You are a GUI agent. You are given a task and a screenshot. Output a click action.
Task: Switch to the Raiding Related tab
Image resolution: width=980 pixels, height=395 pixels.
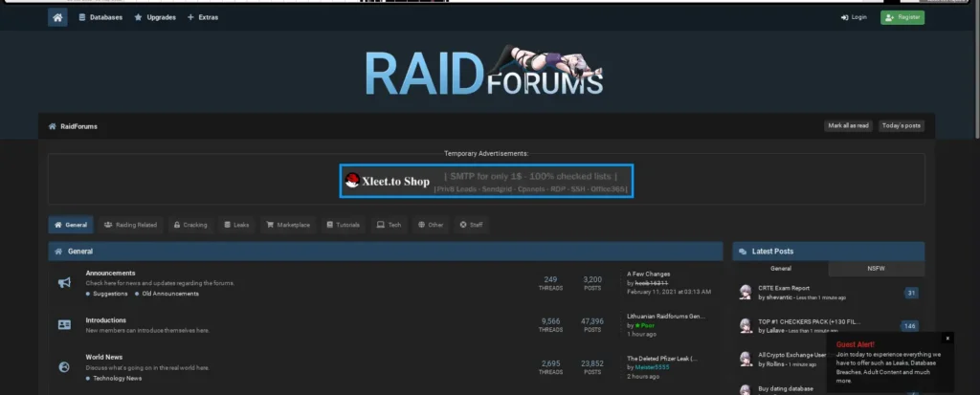click(x=130, y=225)
